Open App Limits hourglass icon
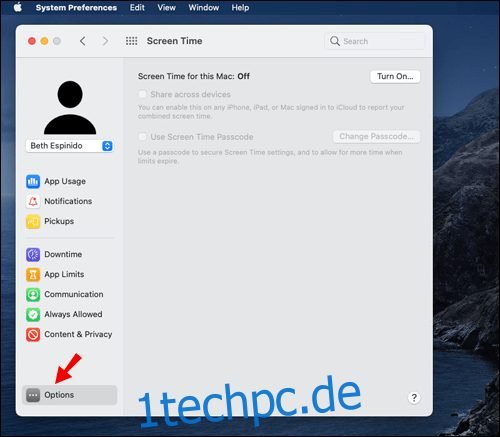The height and width of the screenshot is (437, 500). [33, 274]
